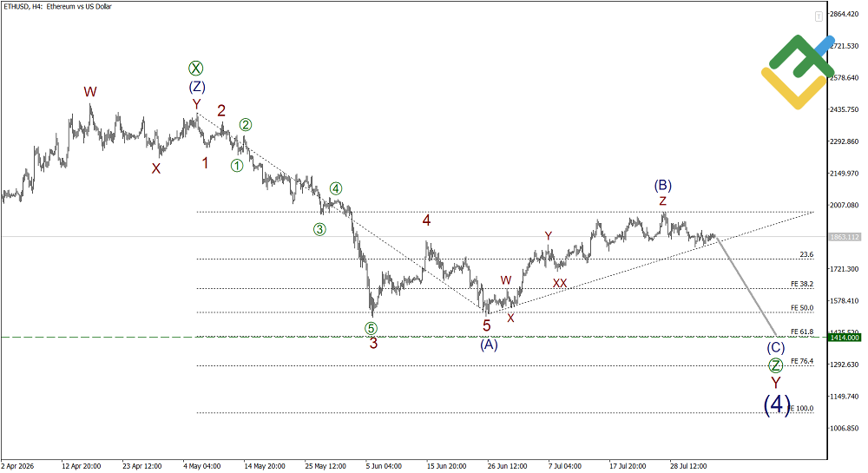Select the red XX wave label

point(560,283)
